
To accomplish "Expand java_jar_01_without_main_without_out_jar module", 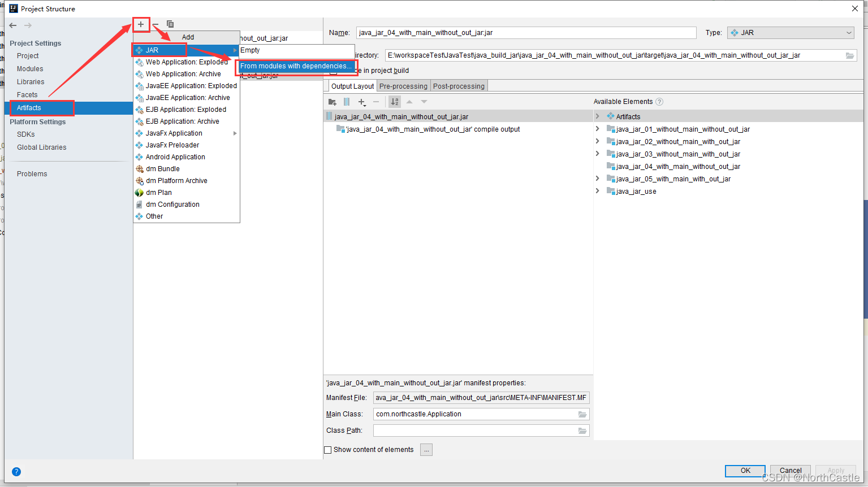I will [597, 129].
